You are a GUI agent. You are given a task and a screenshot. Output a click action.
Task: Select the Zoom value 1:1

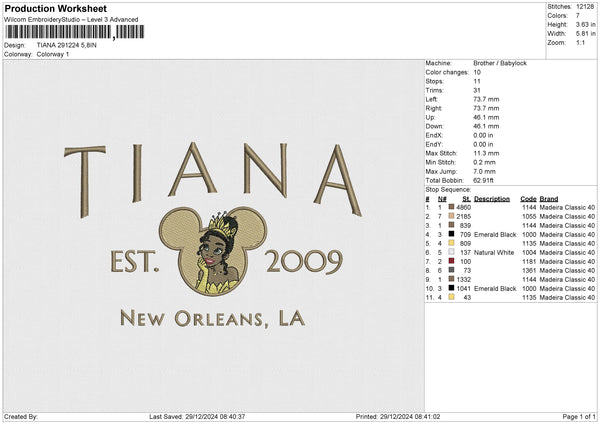tap(580, 42)
